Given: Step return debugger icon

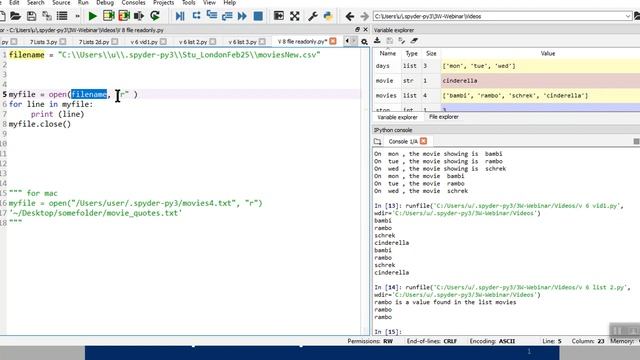Looking at the screenshot, I should point(227,16).
